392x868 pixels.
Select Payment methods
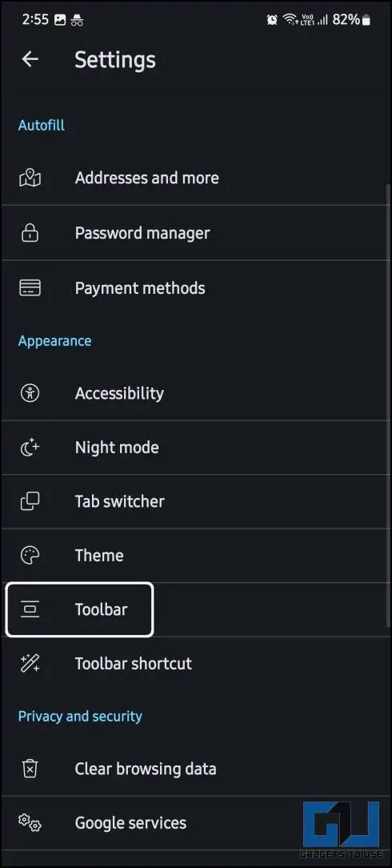coord(196,287)
